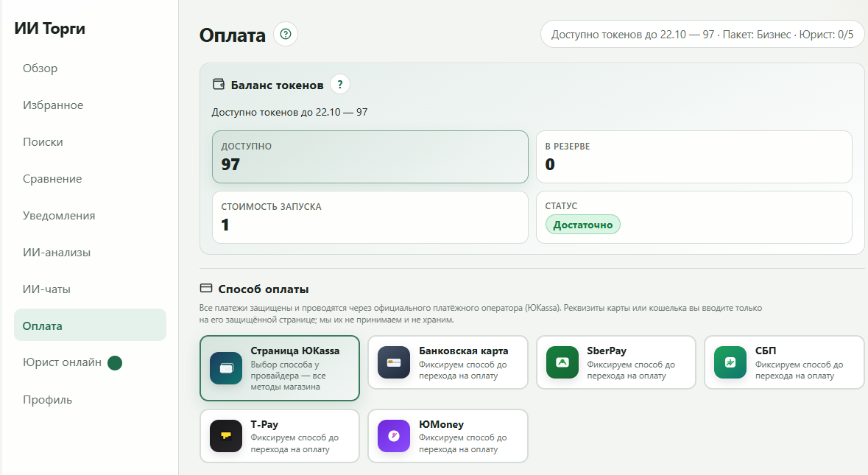Image resolution: width=868 pixels, height=475 pixels.
Task: Pick SberPay as payment method
Action: [x=616, y=362]
